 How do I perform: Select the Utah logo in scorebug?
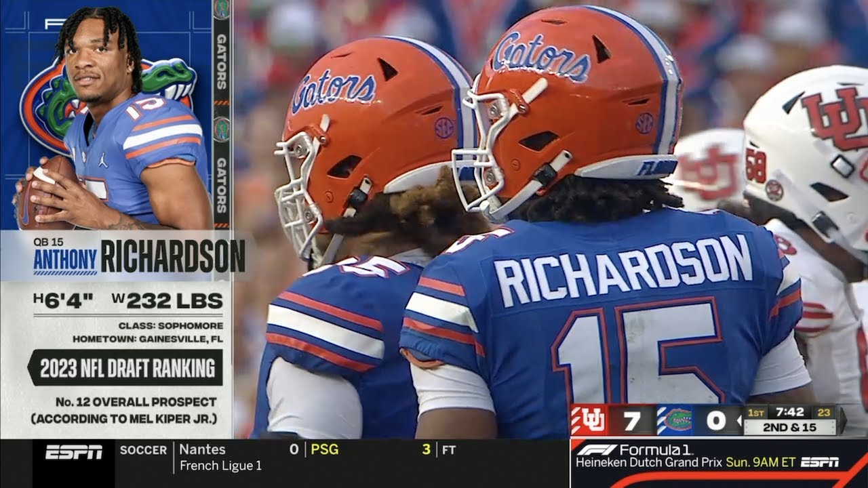589,420
